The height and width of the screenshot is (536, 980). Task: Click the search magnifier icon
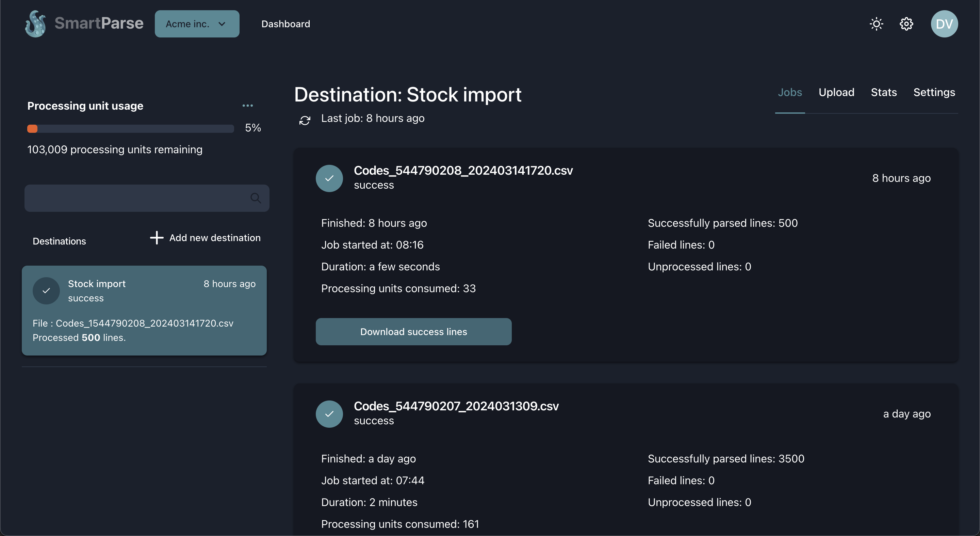[256, 198]
